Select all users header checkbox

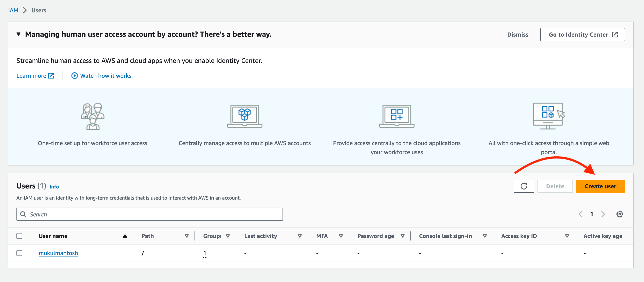click(20, 236)
